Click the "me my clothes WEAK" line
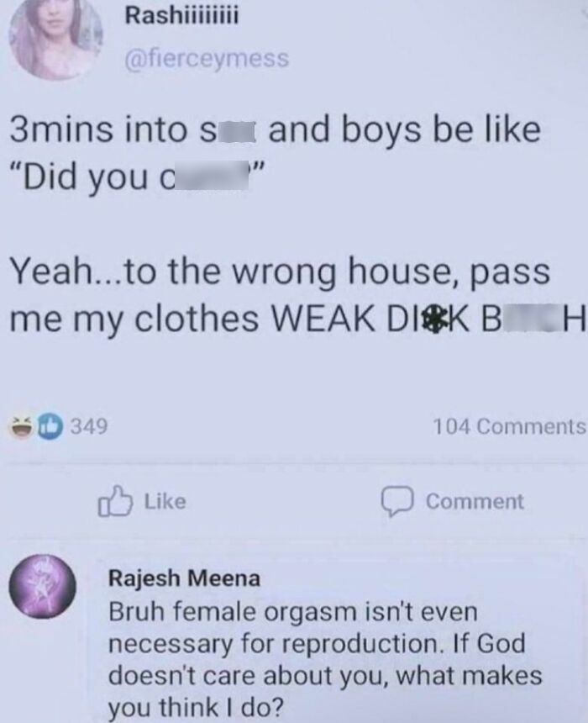The height and width of the screenshot is (723, 588). pos(297,319)
